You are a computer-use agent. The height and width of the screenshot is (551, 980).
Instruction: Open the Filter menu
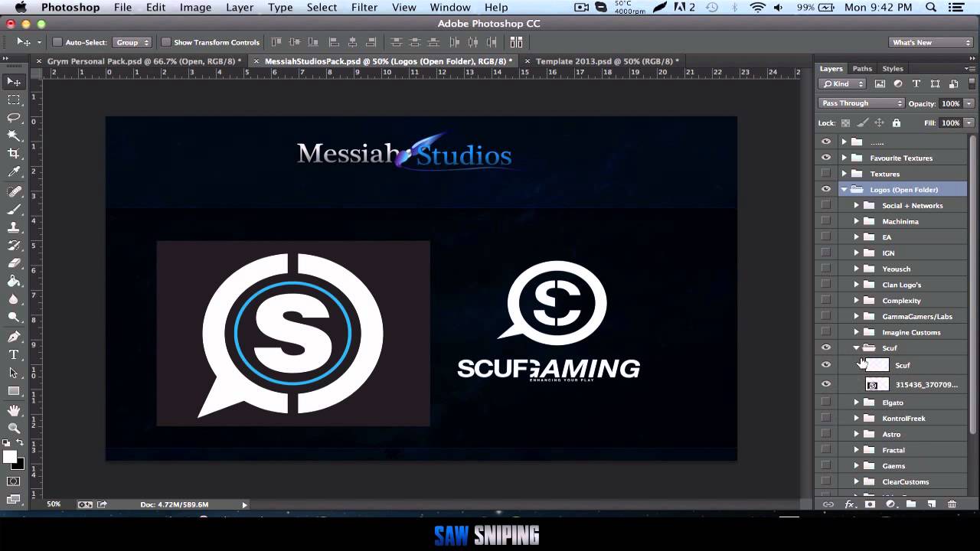pos(364,7)
